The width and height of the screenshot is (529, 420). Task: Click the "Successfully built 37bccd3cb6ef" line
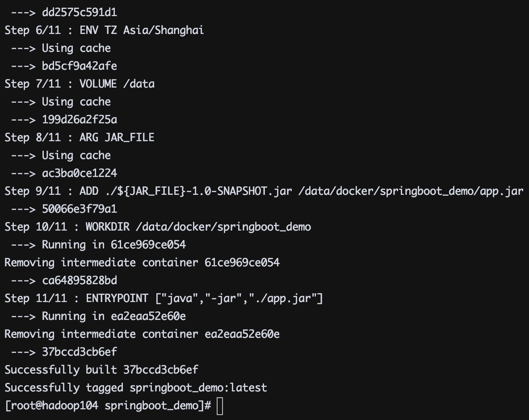pyautogui.click(x=101, y=370)
